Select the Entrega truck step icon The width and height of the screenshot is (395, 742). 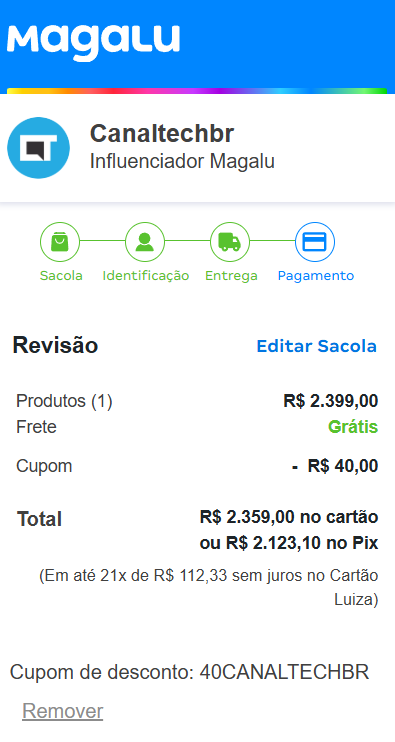(x=230, y=242)
